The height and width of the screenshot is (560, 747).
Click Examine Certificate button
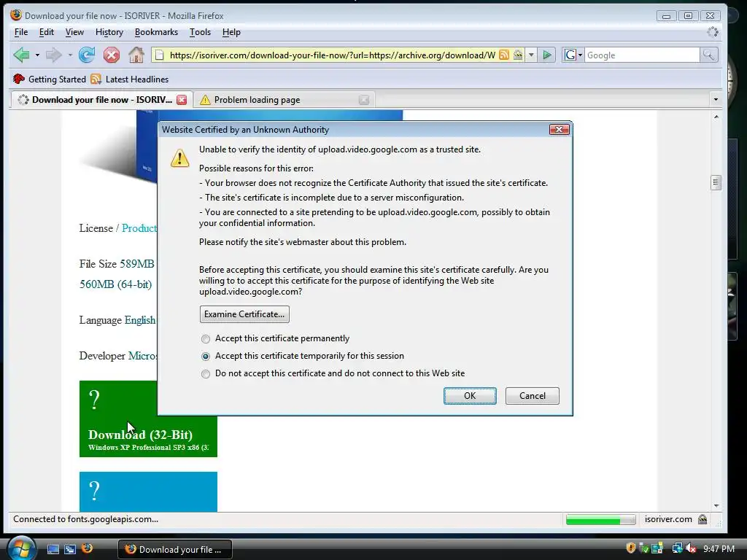coord(244,314)
